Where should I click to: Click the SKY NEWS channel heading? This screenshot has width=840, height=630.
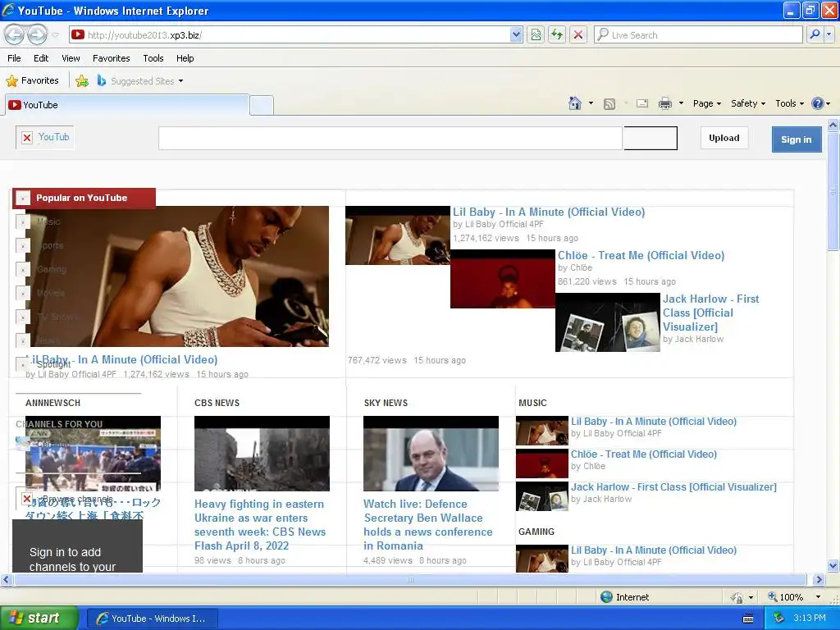coord(386,403)
